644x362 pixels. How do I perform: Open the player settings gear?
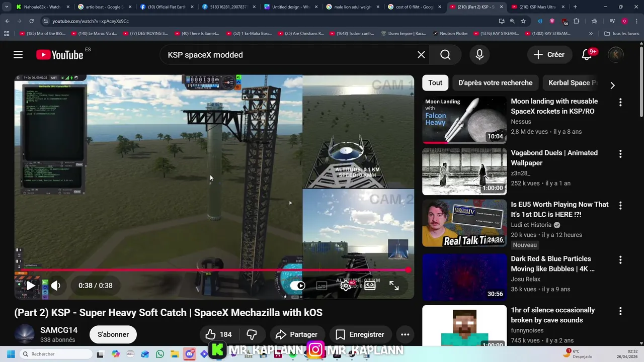(x=346, y=286)
